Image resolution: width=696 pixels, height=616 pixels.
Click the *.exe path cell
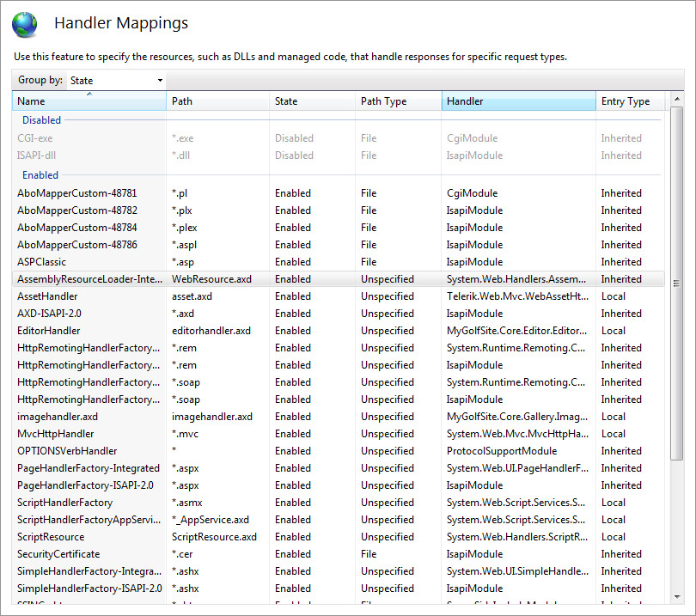(x=182, y=138)
